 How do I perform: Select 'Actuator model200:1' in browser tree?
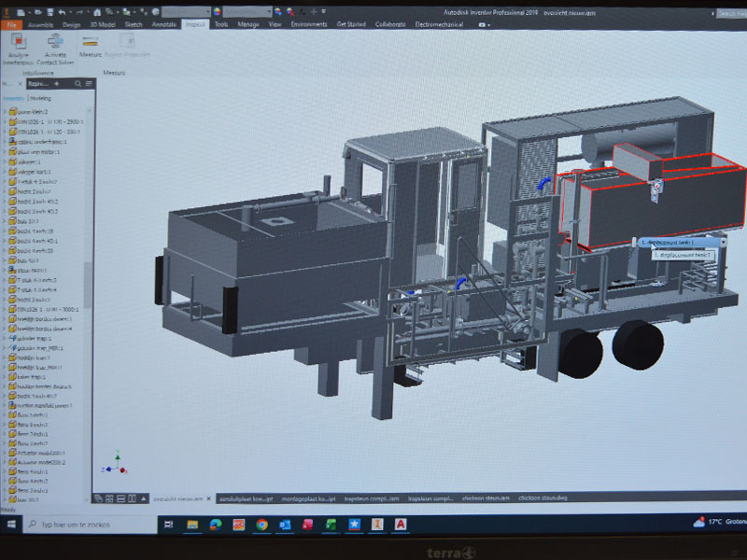click(36, 453)
